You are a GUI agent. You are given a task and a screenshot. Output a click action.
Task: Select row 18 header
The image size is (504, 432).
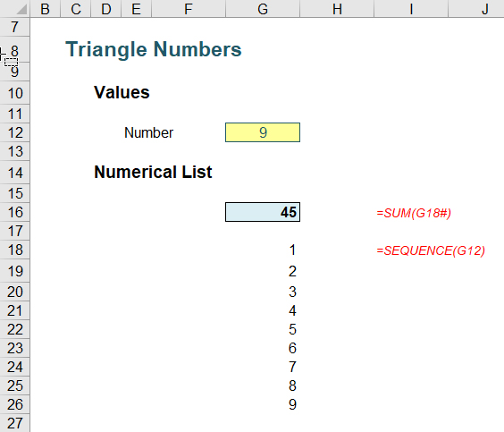coord(15,250)
